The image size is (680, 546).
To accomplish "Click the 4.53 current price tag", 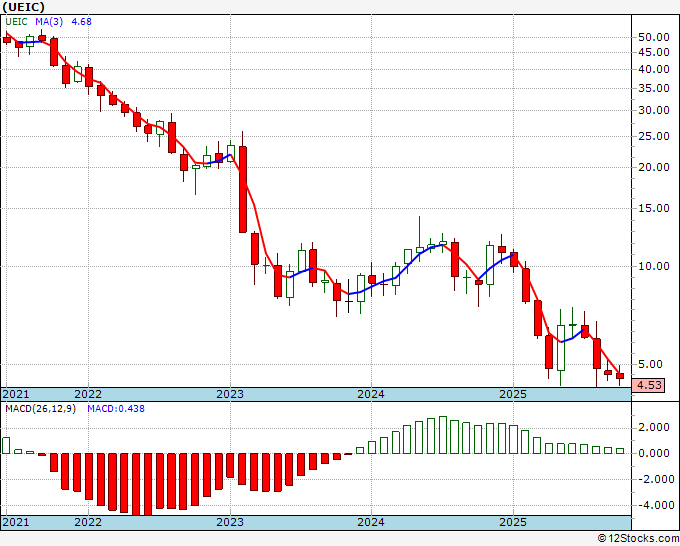I will (x=648, y=385).
